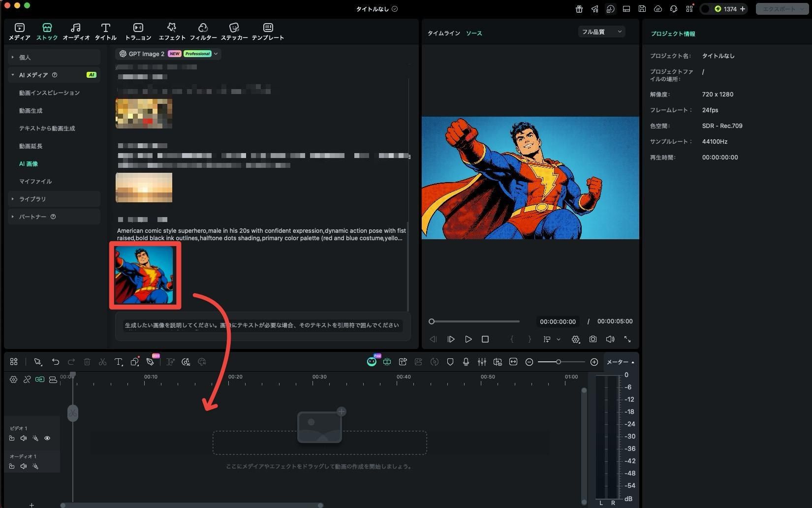
Task: Zoom out the timeline with minus icon
Action: click(530, 362)
